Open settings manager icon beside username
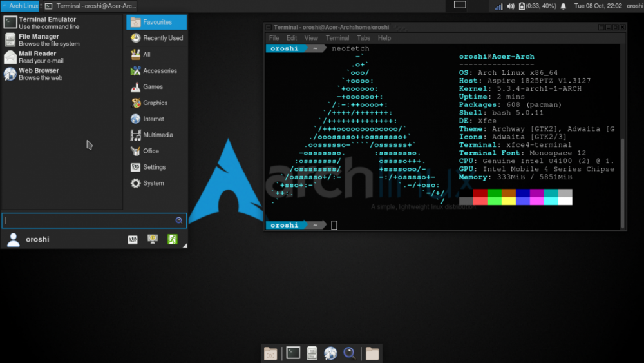The width and height of the screenshot is (644, 363). 133,239
